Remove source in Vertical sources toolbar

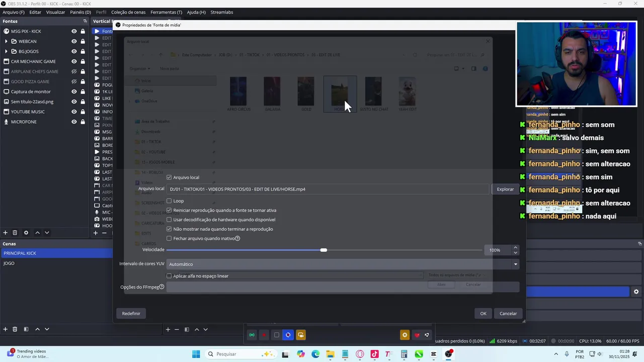pyautogui.click(x=105, y=233)
